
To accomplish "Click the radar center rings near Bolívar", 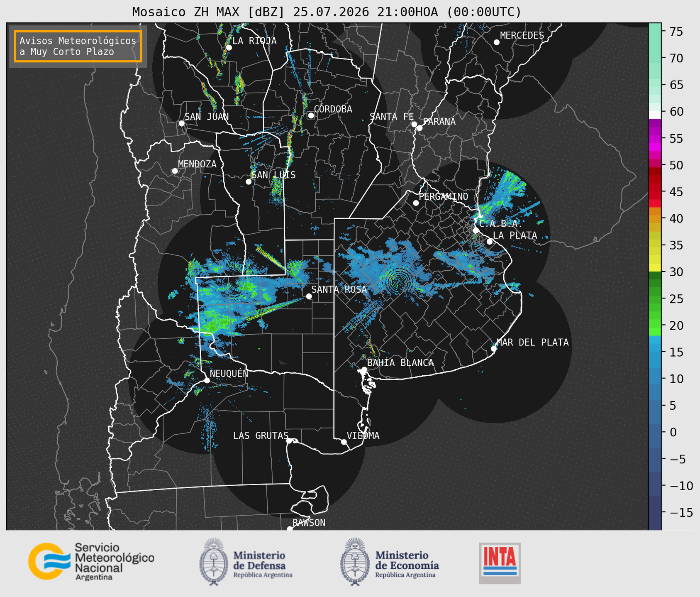I will point(399,281).
